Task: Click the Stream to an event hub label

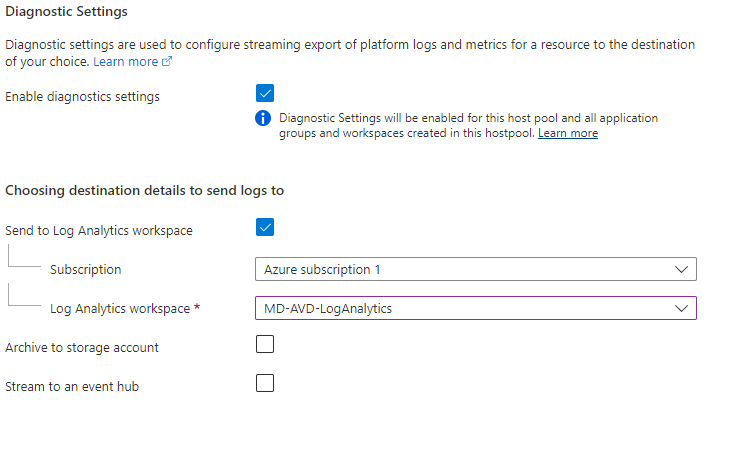Action: click(72, 385)
